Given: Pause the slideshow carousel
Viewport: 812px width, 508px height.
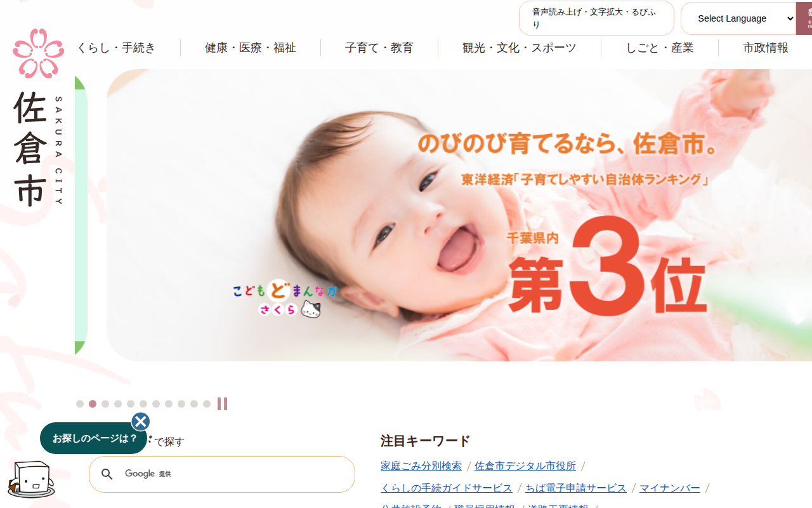Looking at the screenshot, I should (x=222, y=404).
